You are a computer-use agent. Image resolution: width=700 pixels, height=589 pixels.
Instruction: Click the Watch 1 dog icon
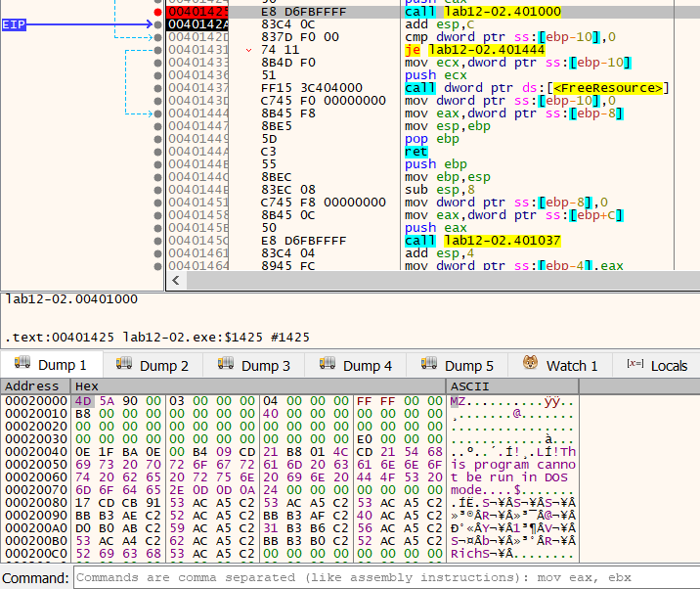[x=531, y=364]
